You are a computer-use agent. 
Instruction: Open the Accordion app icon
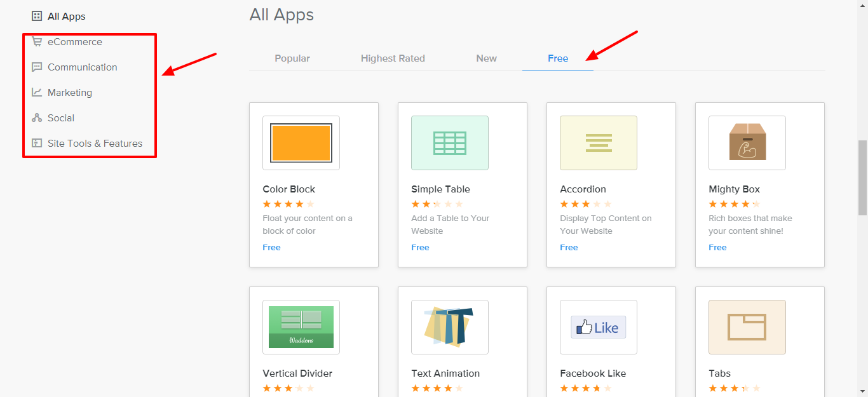tap(599, 143)
